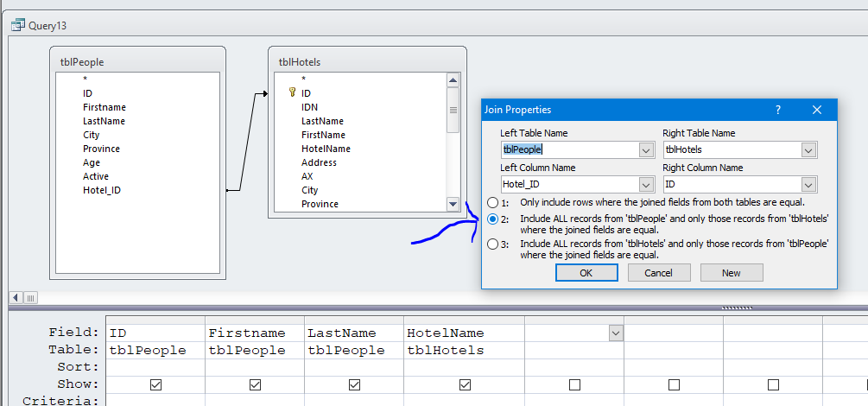Open the Field dropdown in the empty grid column
The height and width of the screenshot is (406, 868).
[616, 333]
